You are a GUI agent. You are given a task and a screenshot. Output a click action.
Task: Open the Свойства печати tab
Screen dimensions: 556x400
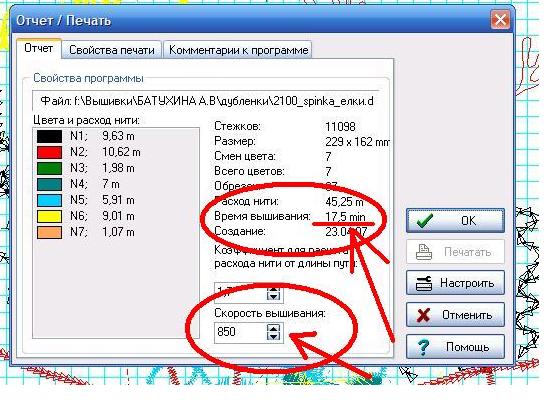112,50
